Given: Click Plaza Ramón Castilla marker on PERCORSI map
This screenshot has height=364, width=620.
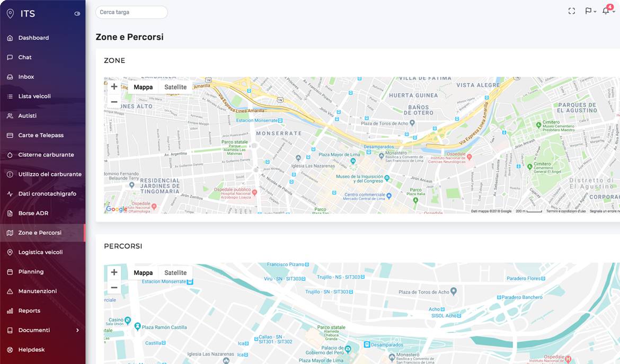Looking at the screenshot, I should click(137, 326).
